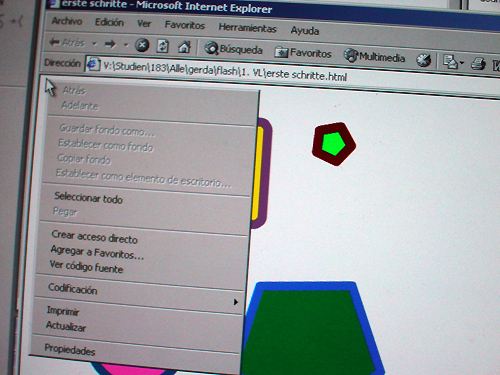500x375 pixels.
Task: Select Ver código fuente in context menu
Action: coord(86,267)
